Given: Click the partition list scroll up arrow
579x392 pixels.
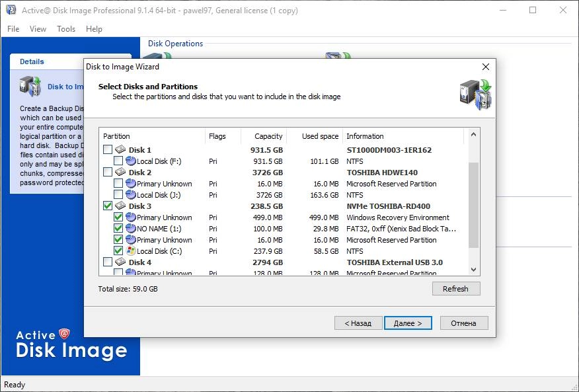Looking at the screenshot, I should [x=474, y=134].
